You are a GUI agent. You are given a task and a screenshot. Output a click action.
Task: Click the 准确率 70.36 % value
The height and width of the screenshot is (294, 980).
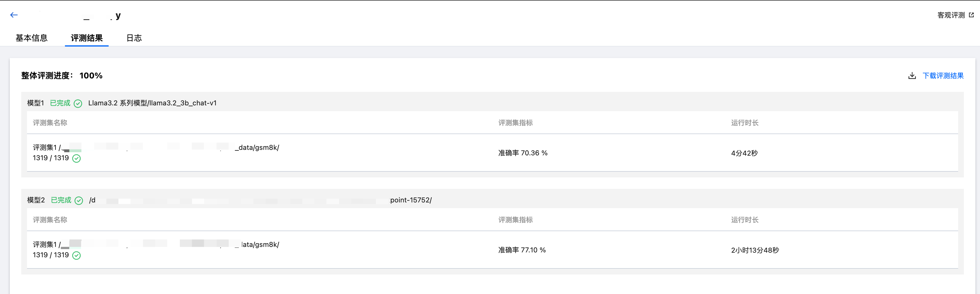(x=523, y=153)
